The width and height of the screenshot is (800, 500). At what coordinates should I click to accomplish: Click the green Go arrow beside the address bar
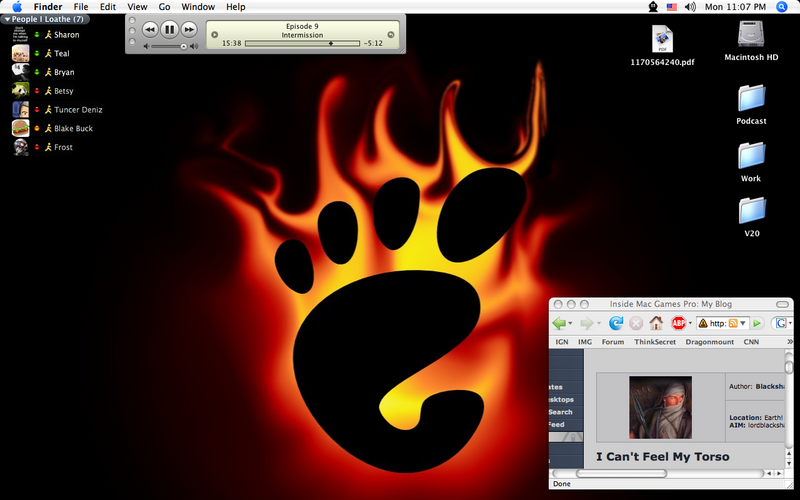pos(757,323)
